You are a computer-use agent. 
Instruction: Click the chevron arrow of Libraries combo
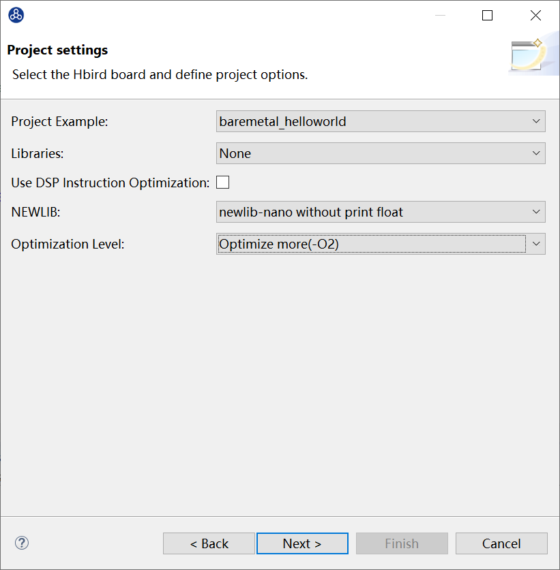coord(536,153)
